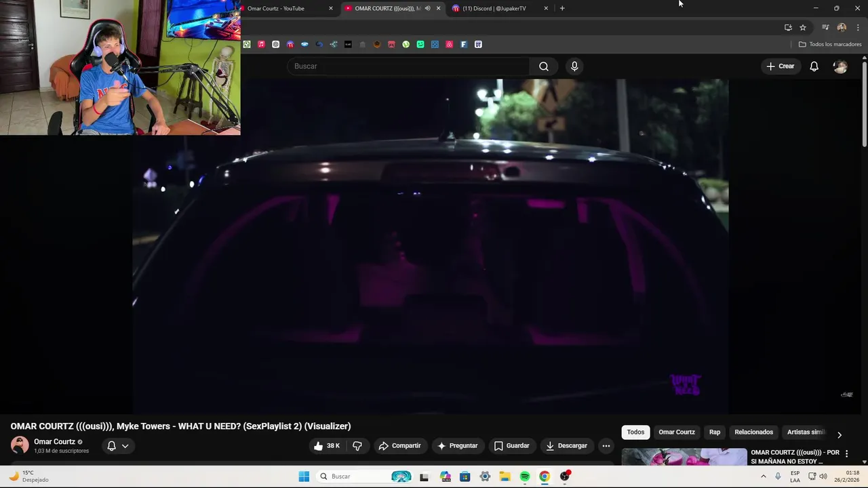This screenshot has width=868, height=488.
Task: Expand subscription notification options chevron
Action: (x=125, y=446)
